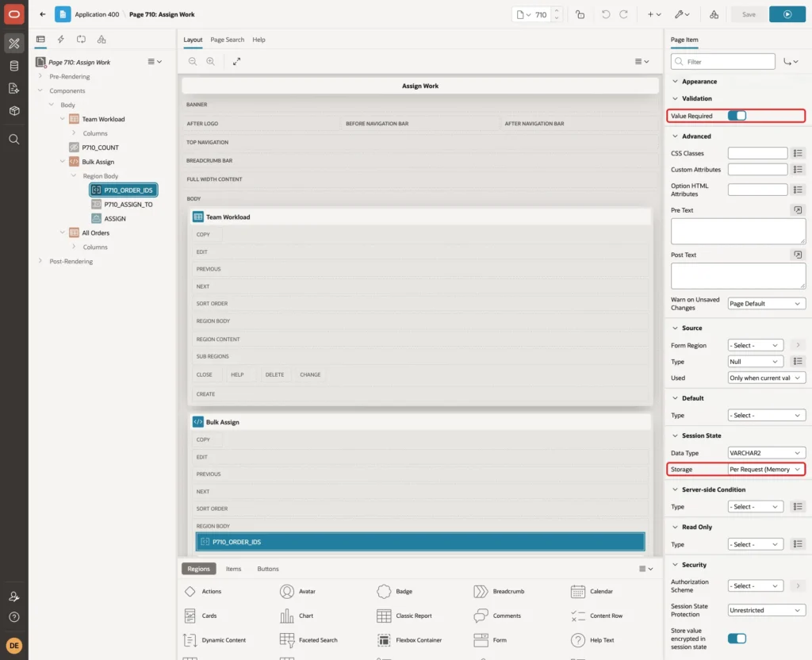812x660 pixels.
Task: Toggle Store value encrypted in session state
Action: coord(737,639)
